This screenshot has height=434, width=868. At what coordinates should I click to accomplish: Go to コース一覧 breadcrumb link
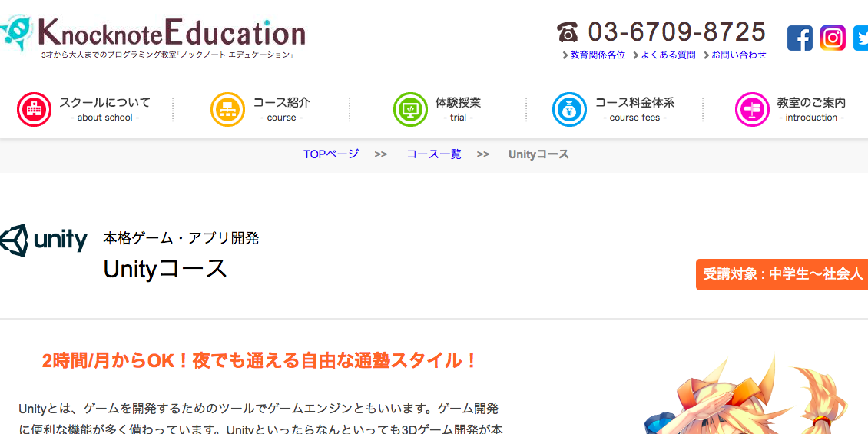tap(434, 154)
